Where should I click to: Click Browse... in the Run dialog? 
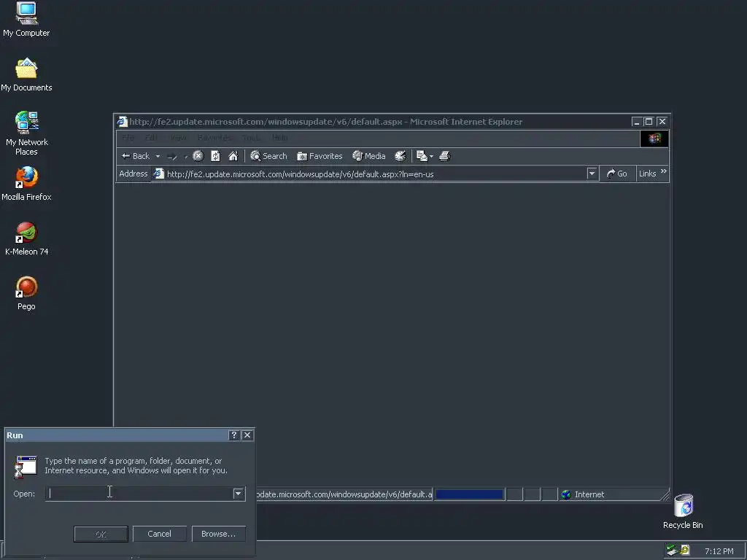[219, 534]
